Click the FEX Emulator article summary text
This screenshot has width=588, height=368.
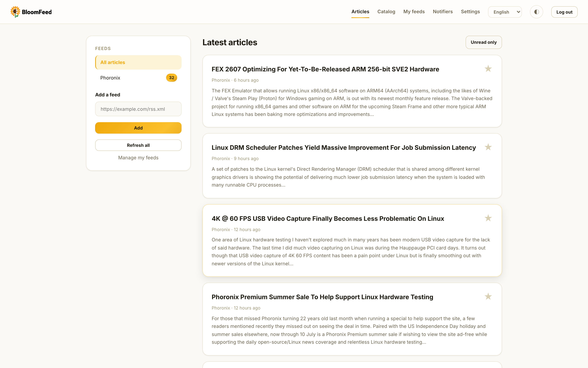coord(352,102)
